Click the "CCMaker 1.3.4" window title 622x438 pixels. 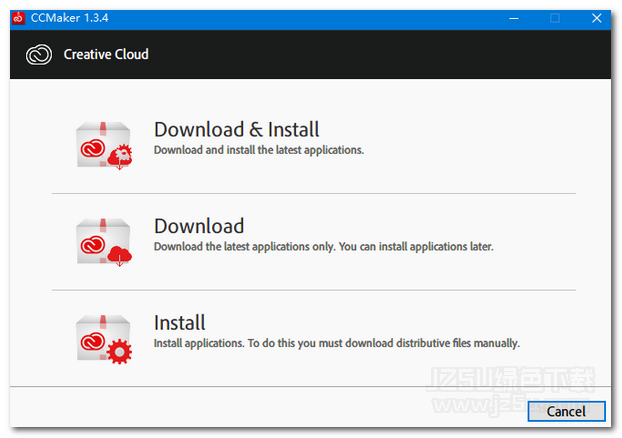(69, 18)
